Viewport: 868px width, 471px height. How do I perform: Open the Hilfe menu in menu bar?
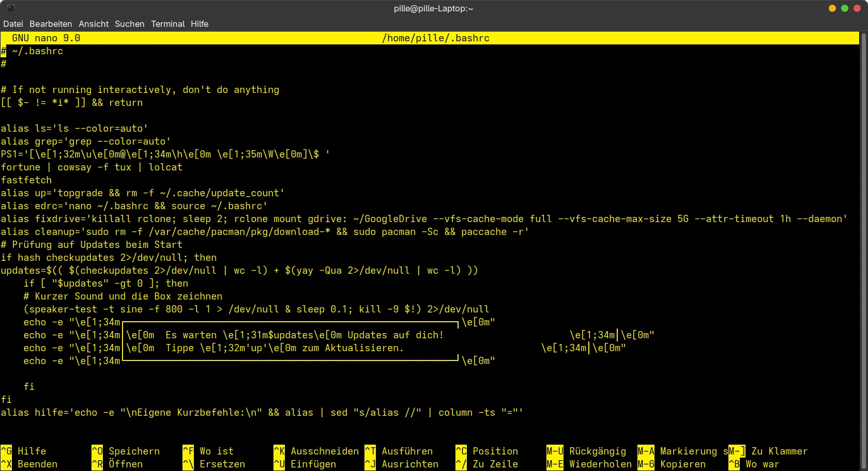(200, 24)
